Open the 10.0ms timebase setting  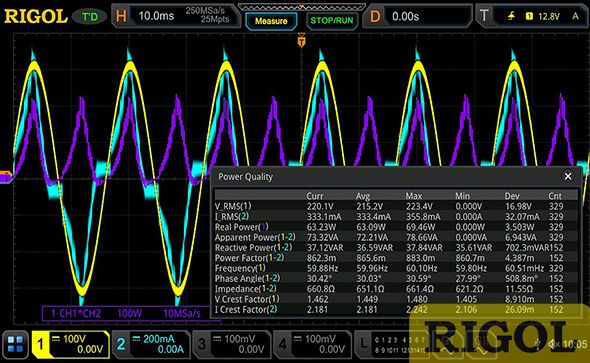[156, 16]
